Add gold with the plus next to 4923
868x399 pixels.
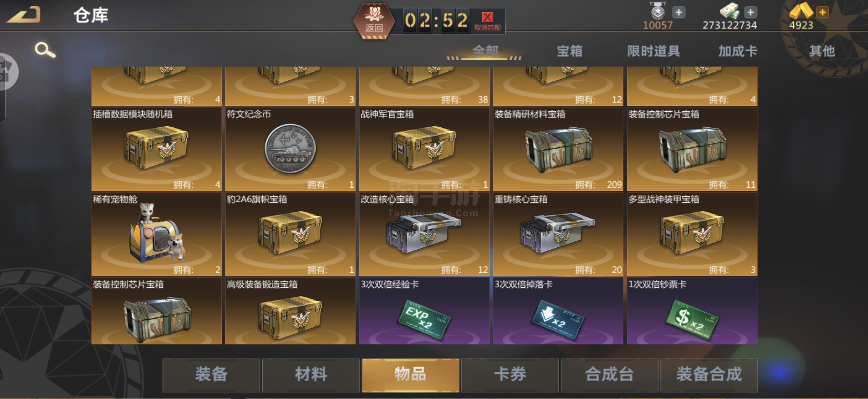pos(822,13)
